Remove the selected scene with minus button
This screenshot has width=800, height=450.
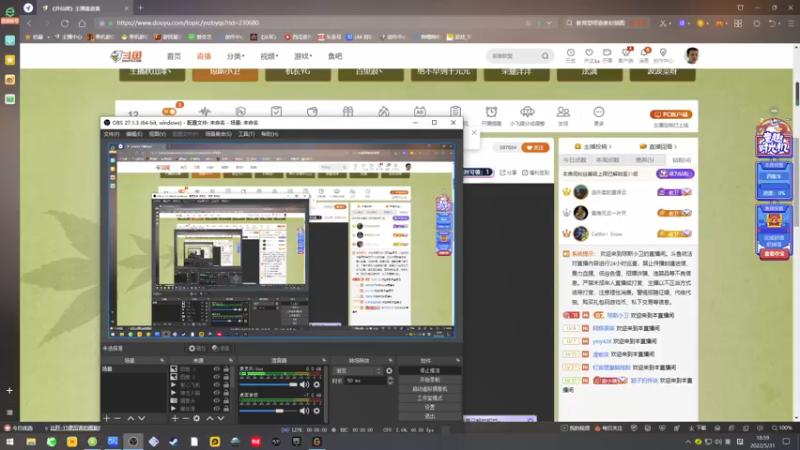[x=117, y=418]
